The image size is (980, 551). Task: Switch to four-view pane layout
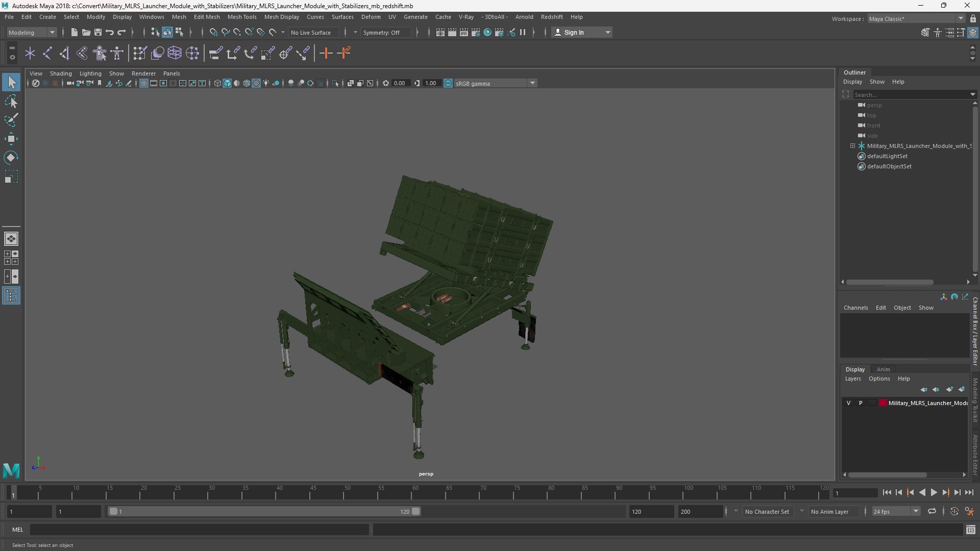[x=11, y=258]
